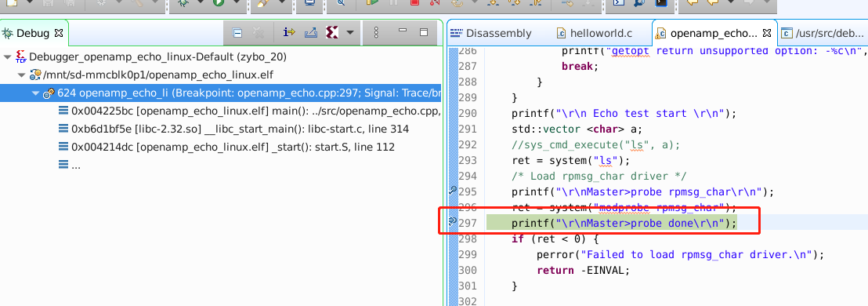Click the green Resume icon in top toolbar

tap(373, 2)
